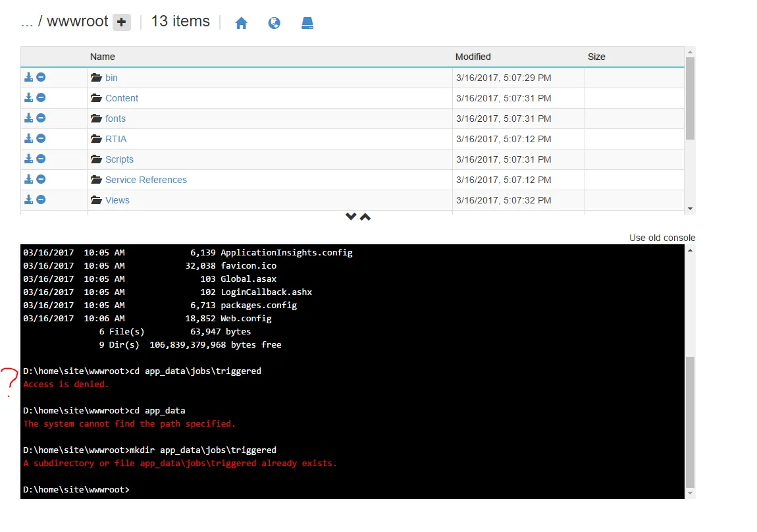The height and width of the screenshot is (532, 757).
Task: Delete the Content folder
Action: pos(41,97)
